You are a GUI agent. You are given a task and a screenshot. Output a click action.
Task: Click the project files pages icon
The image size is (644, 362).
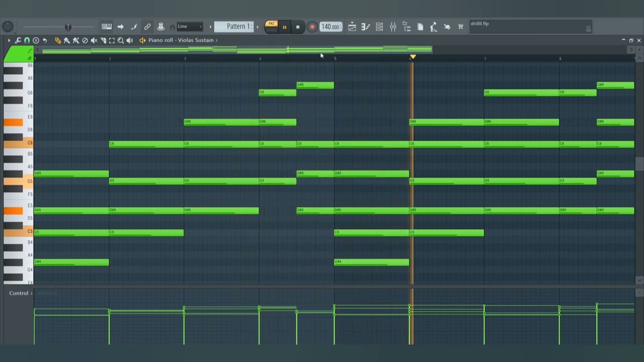pos(420,27)
